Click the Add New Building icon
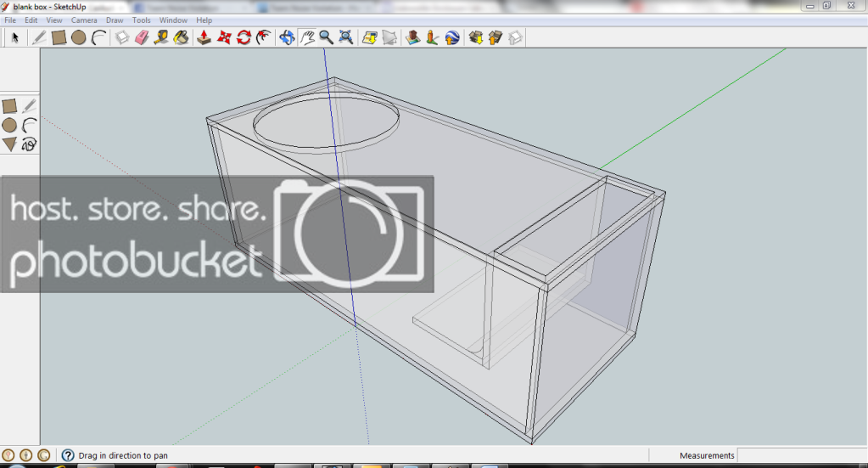The width and height of the screenshot is (868, 468). pos(412,37)
